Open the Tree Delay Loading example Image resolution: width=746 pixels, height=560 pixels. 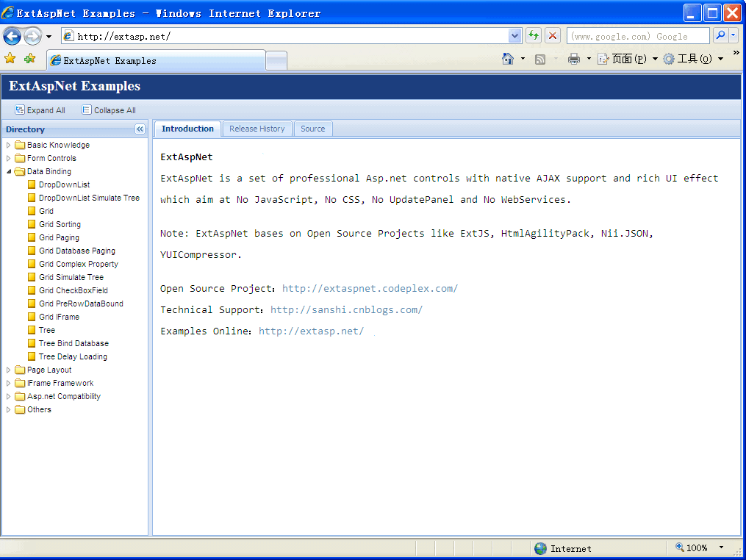click(x=73, y=356)
